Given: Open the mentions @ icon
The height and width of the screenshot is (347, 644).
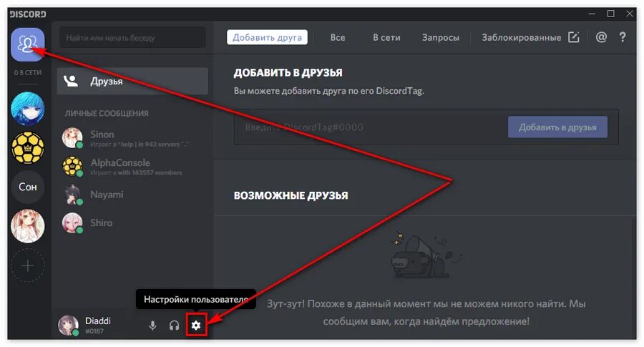Looking at the screenshot, I should click(x=601, y=37).
